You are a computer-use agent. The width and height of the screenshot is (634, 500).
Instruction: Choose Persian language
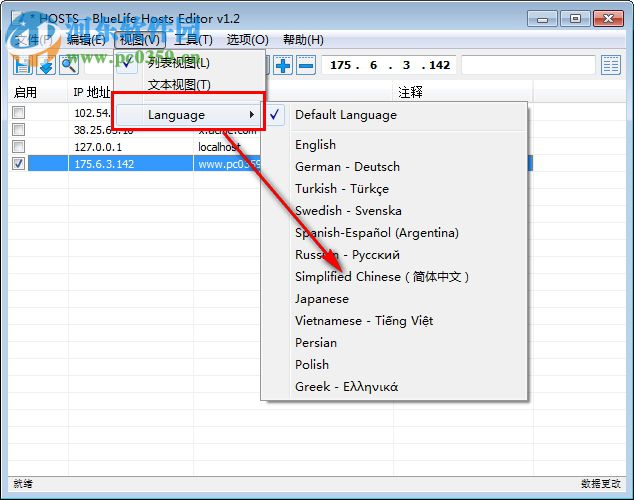(x=394, y=343)
